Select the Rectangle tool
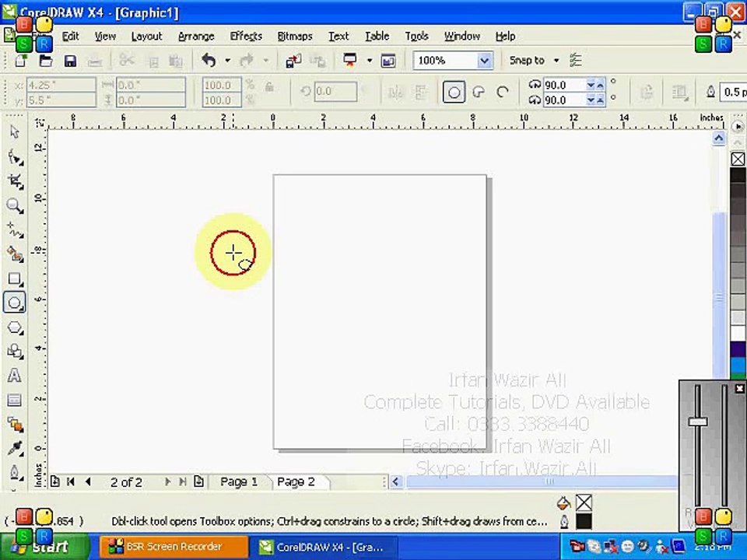Image resolution: width=747 pixels, height=560 pixels. click(x=15, y=278)
